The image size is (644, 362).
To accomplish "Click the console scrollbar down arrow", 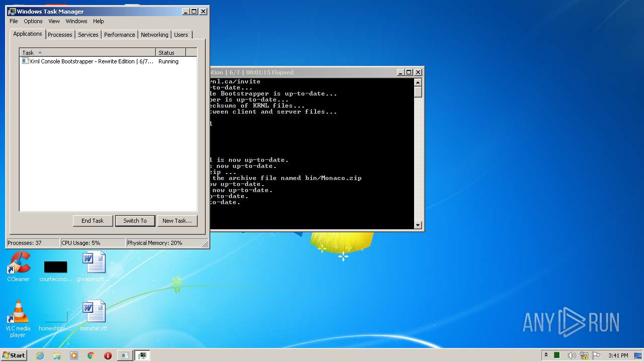I will click(x=418, y=225).
